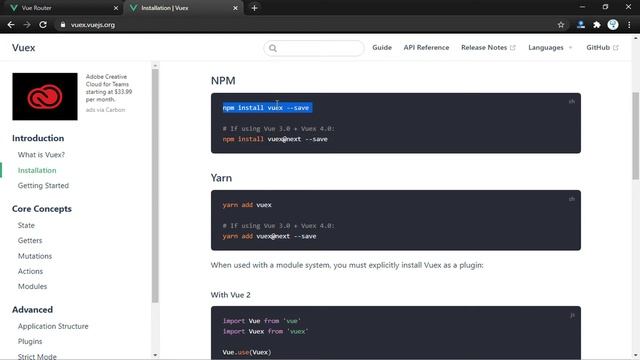
Task: Click the yarn add vuex line
Action: (247, 205)
